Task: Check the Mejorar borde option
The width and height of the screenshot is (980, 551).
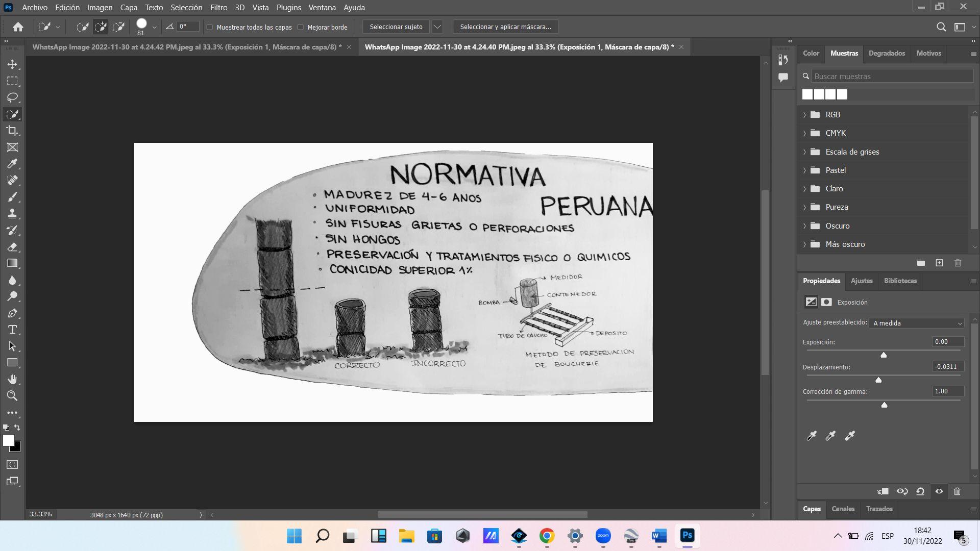Action: (x=301, y=27)
